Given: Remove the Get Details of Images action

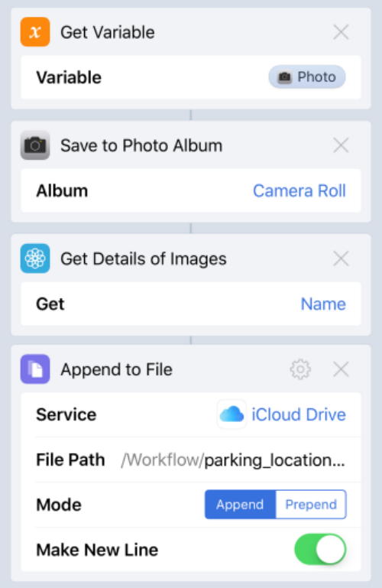Looking at the screenshot, I should point(341,258).
